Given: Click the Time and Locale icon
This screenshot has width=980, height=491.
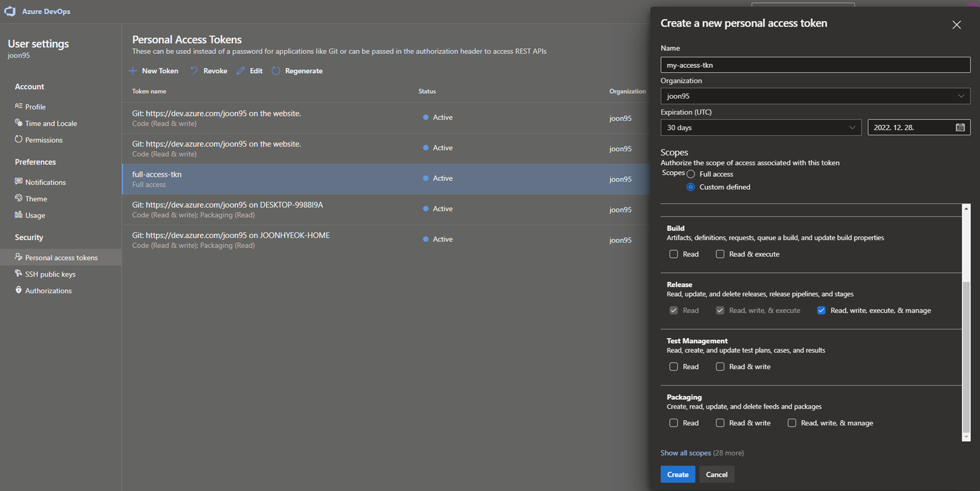Looking at the screenshot, I should 18,123.
